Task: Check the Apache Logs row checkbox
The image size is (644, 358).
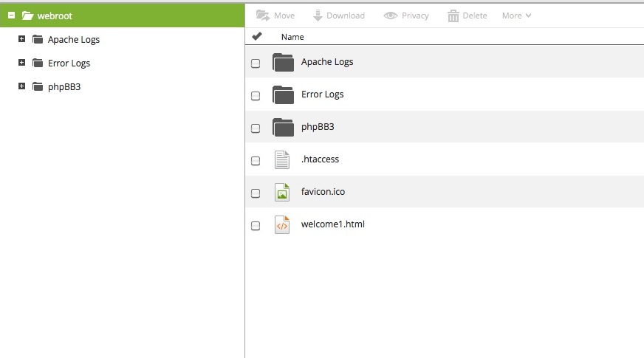Action: [x=256, y=63]
